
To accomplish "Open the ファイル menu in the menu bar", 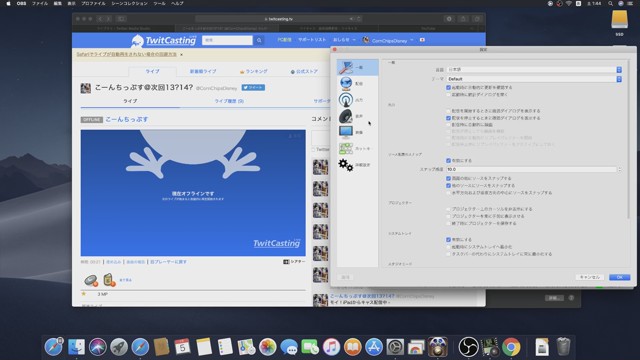I will (x=40, y=3).
